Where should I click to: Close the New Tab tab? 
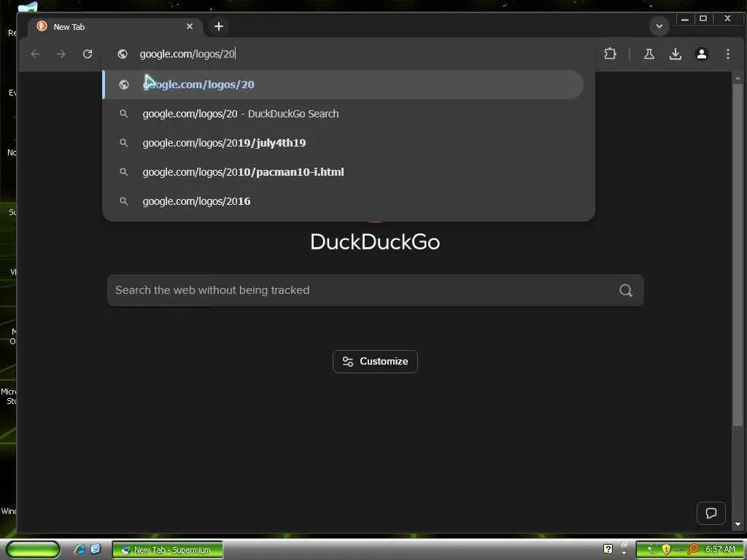tap(190, 26)
